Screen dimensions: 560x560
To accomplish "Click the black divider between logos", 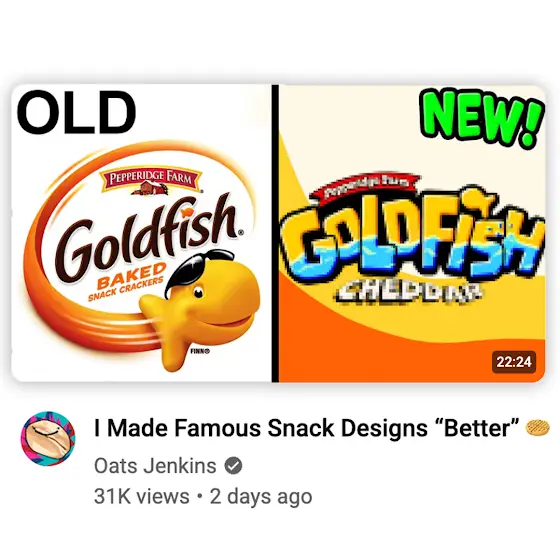I will tap(275, 233).
